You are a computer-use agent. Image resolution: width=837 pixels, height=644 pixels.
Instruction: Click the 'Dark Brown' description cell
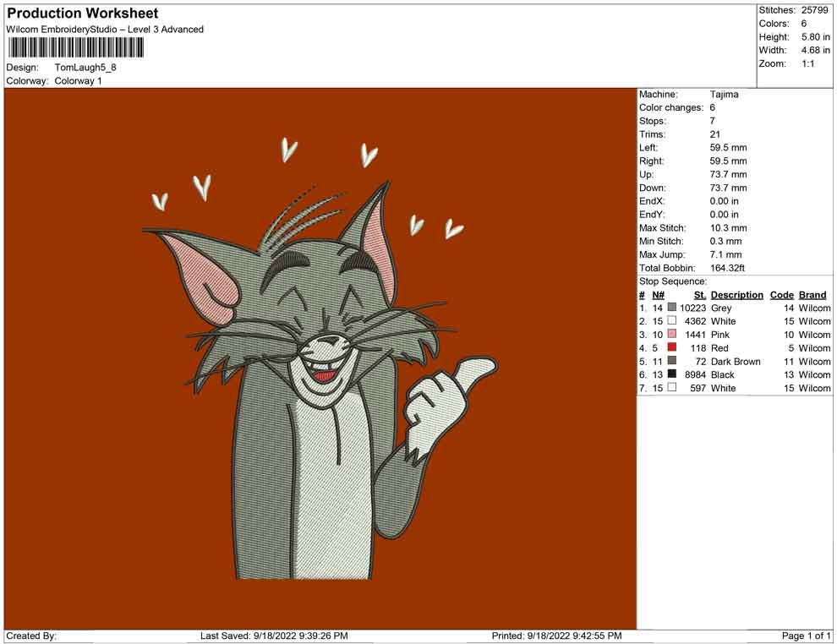pyautogui.click(x=736, y=361)
